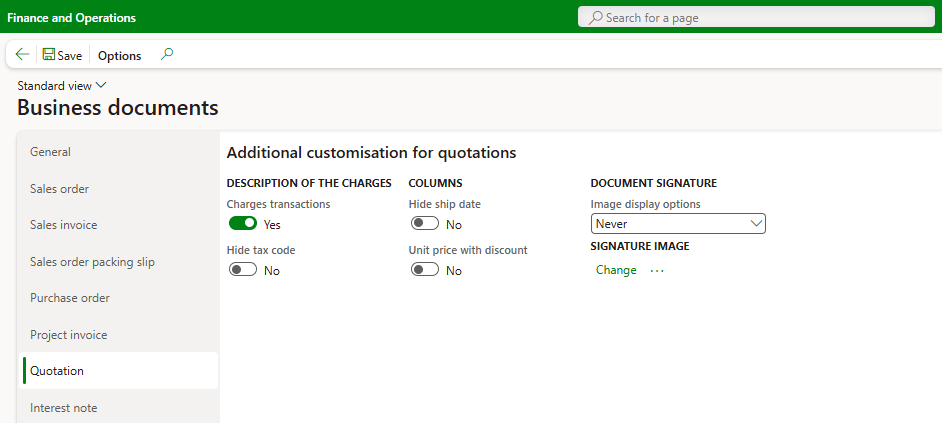This screenshot has width=942, height=423.
Task: Toggle Charges transactions switch off
Action: (x=243, y=224)
